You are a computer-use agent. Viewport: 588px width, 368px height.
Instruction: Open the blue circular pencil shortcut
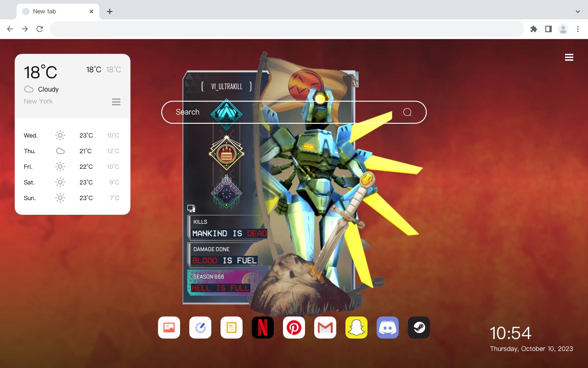click(200, 328)
